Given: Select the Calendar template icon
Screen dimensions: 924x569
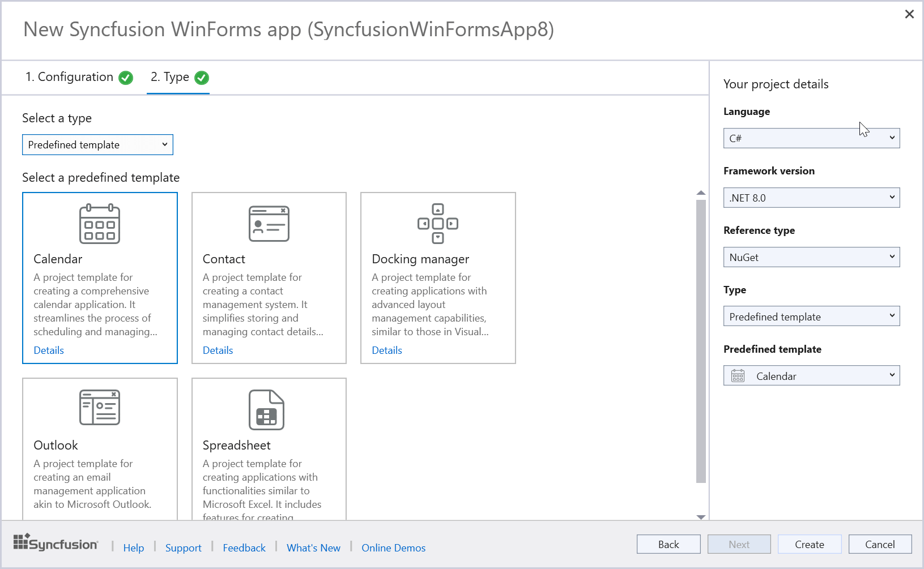Looking at the screenshot, I should (100, 224).
